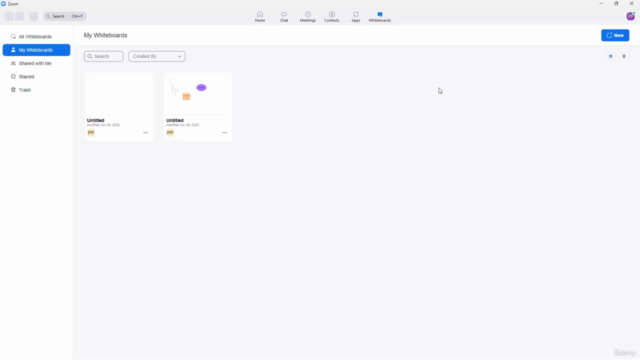Open more options for first Untitled whiteboard
This screenshot has width=640, height=360.
[x=146, y=133]
